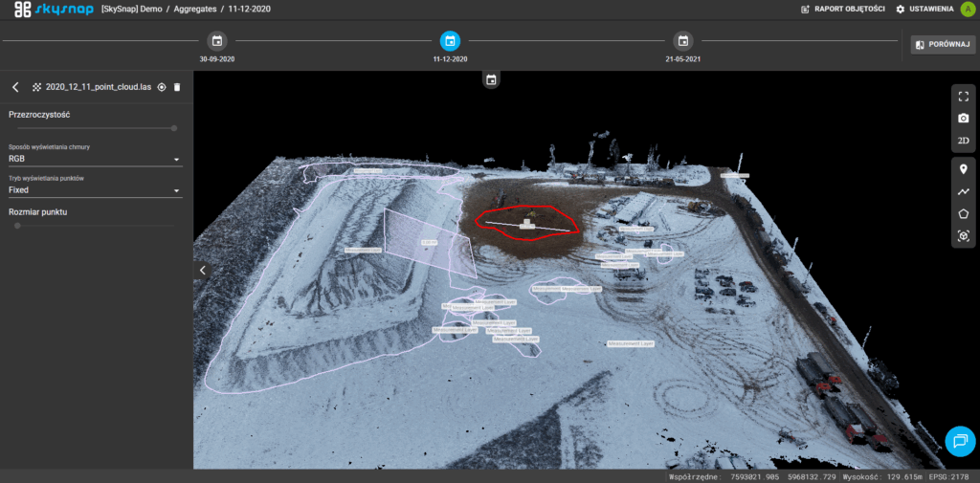Open Raport Objętości

[841, 9]
